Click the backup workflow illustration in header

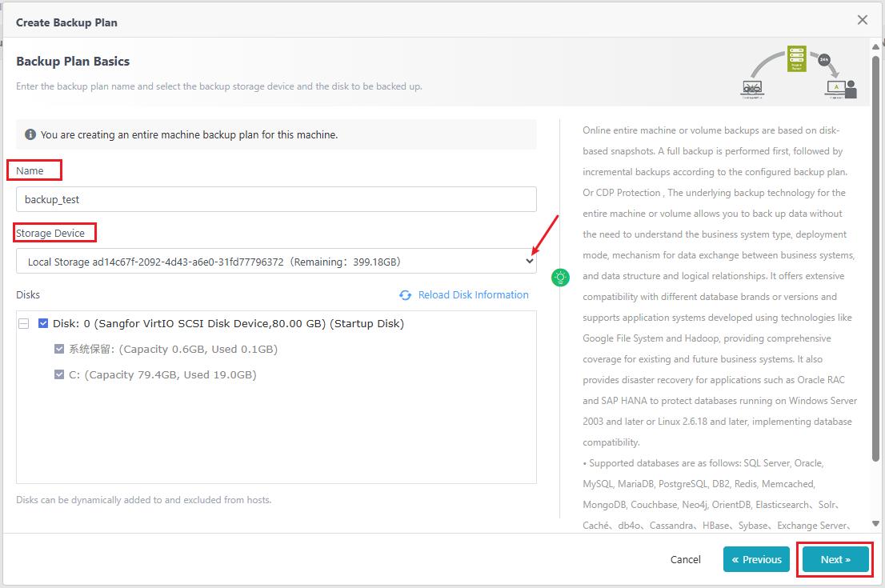coord(799,72)
